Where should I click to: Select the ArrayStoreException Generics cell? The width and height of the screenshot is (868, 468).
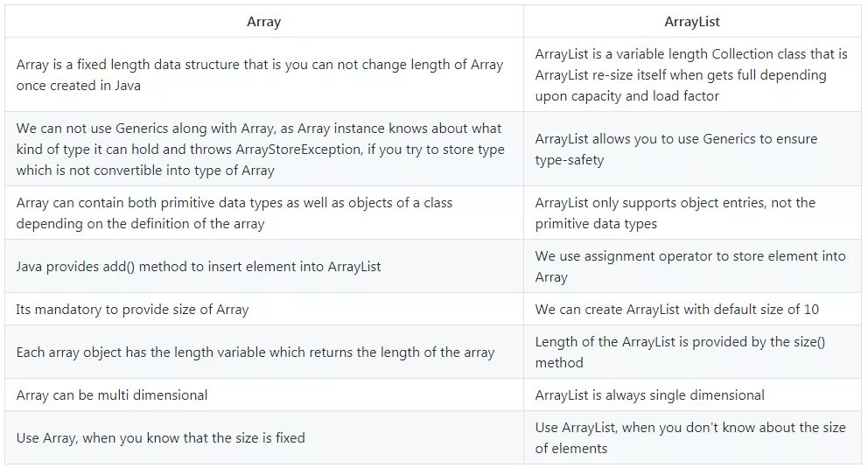coord(264,149)
